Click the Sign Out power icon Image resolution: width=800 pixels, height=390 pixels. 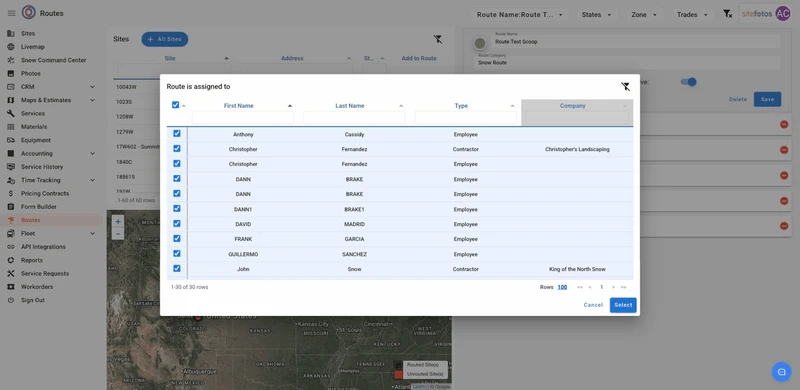pyautogui.click(x=11, y=300)
